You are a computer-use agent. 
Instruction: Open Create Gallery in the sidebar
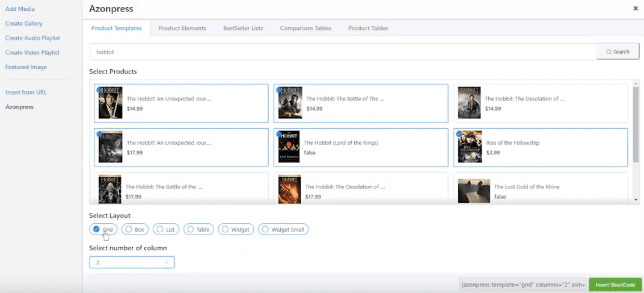tap(24, 23)
